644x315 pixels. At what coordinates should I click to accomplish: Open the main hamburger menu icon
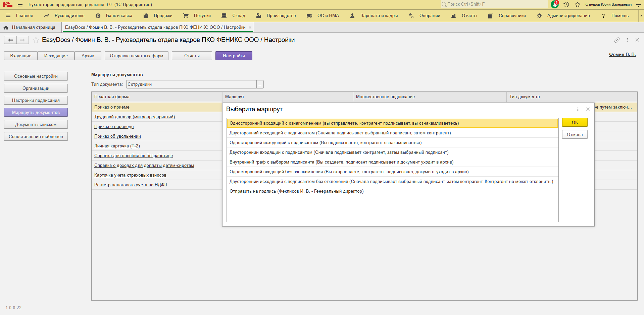pyautogui.click(x=20, y=4)
